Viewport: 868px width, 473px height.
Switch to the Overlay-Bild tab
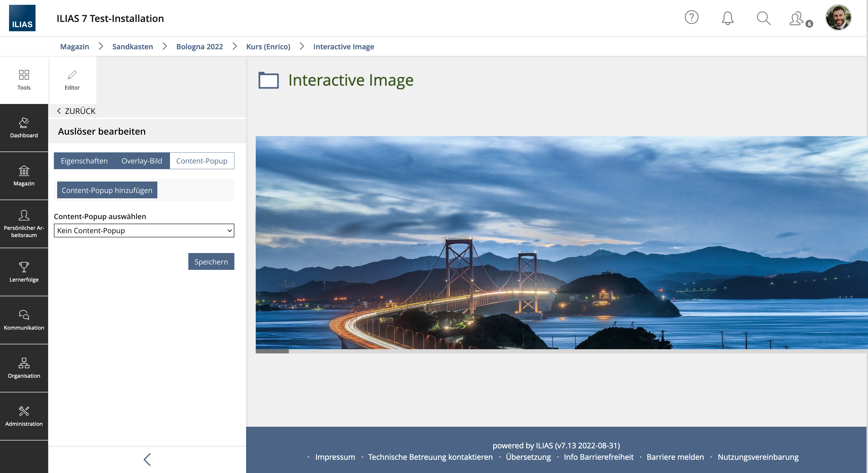[x=141, y=161]
